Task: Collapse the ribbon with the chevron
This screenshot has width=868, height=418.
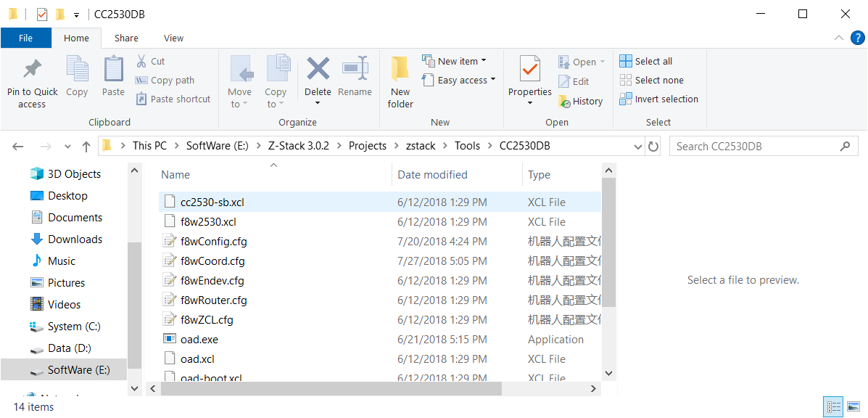Action: point(839,38)
